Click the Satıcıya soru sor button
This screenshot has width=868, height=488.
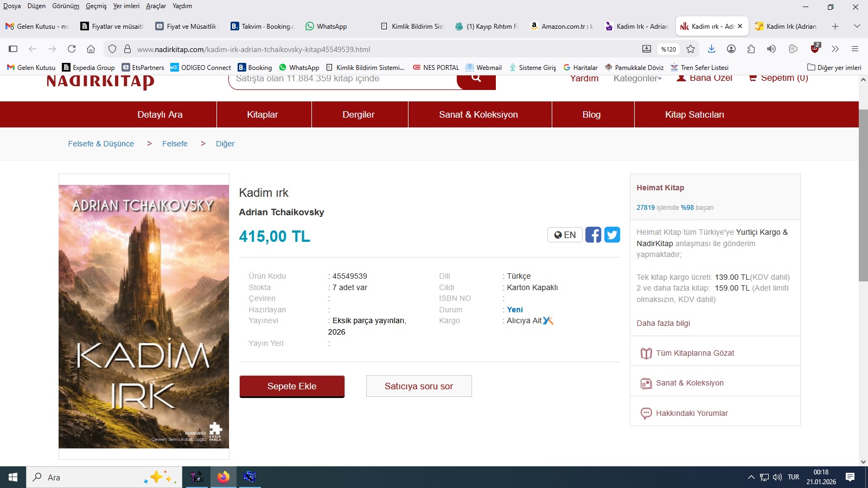[x=419, y=386]
